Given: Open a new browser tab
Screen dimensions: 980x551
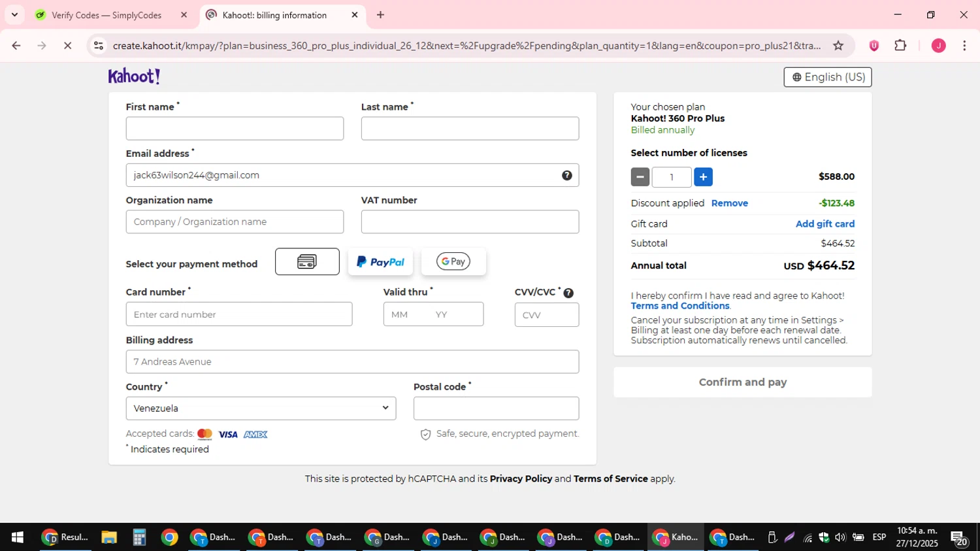Looking at the screenshot, I should click(x=380, y=15).
